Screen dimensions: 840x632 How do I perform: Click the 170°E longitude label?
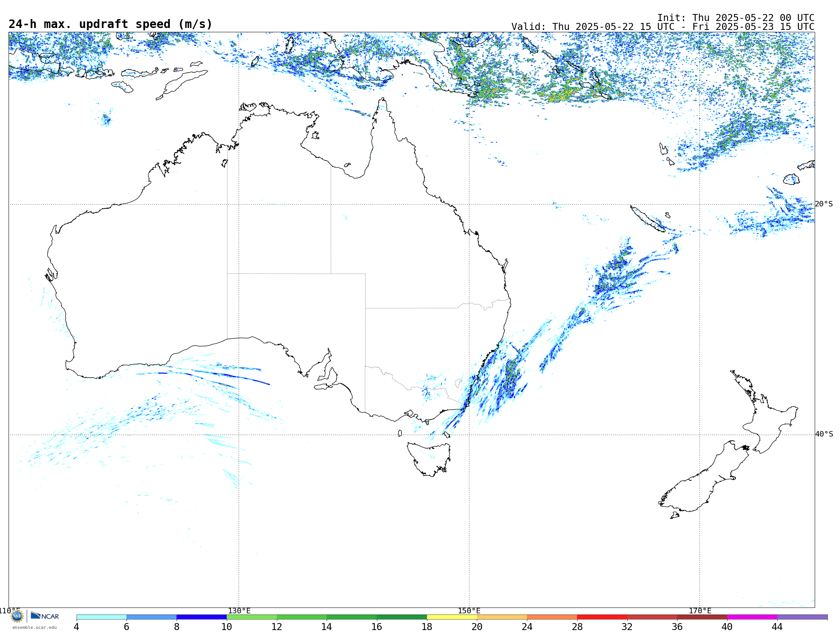pyautogui.click(x=700, y=611)
